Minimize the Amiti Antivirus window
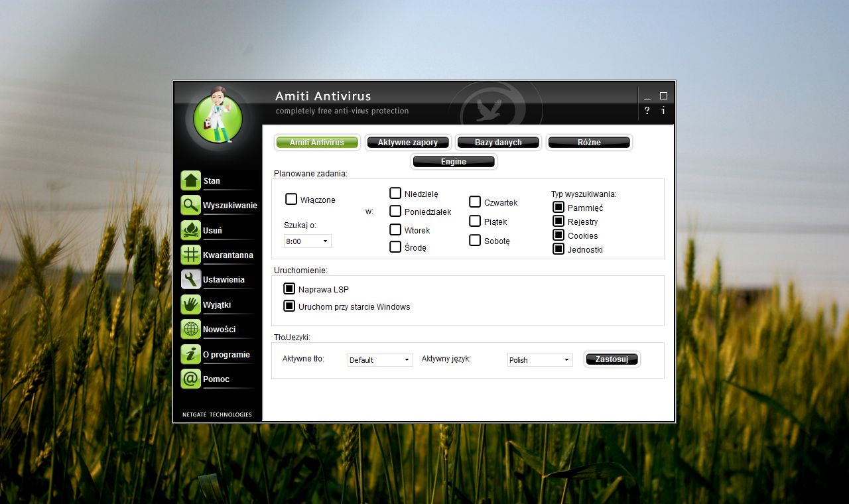The image size is (849, 504). tap(647, 96)
